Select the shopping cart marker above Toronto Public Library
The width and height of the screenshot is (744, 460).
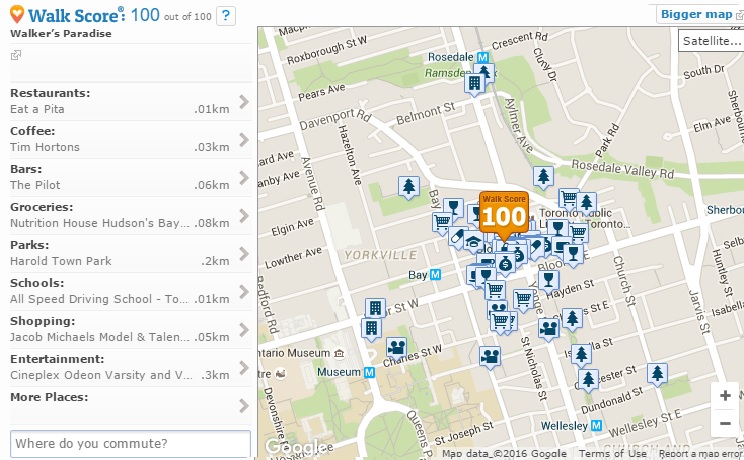click(567, 197)
